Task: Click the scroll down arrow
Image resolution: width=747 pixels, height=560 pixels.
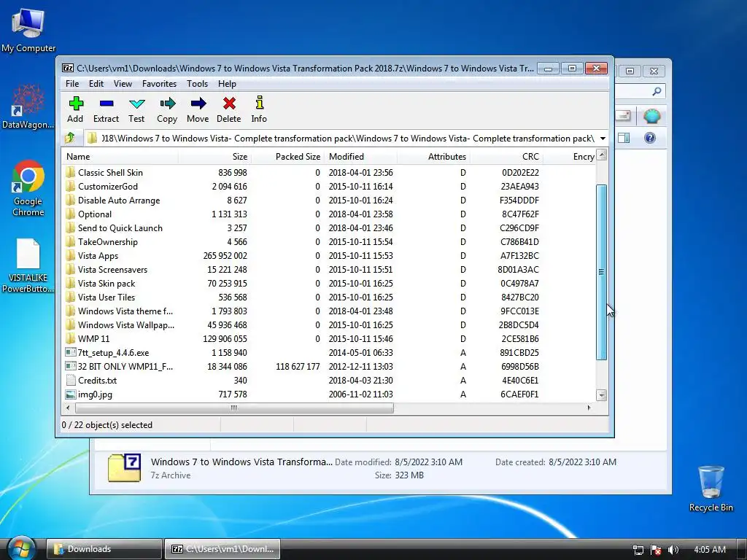Action: click(x=602, y=395)
